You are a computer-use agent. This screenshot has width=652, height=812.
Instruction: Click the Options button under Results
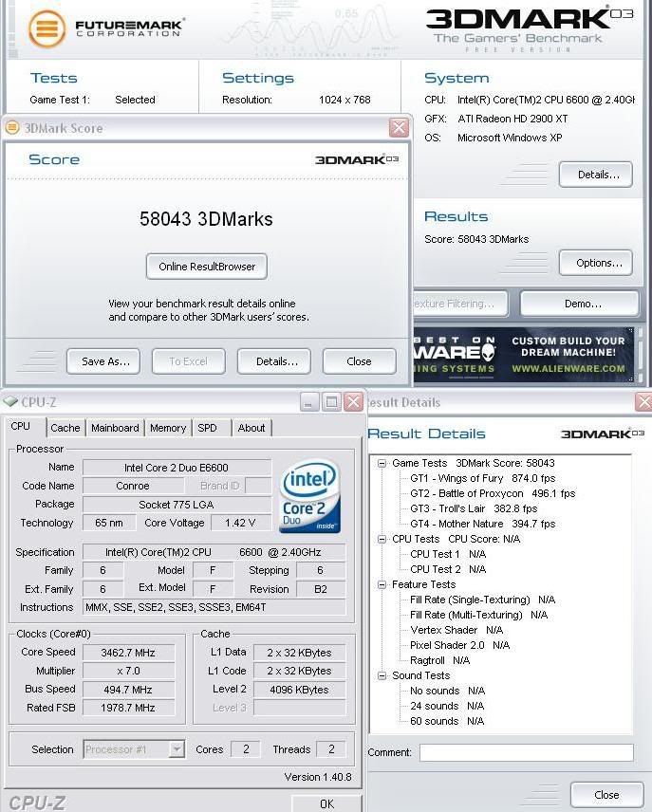596,263
